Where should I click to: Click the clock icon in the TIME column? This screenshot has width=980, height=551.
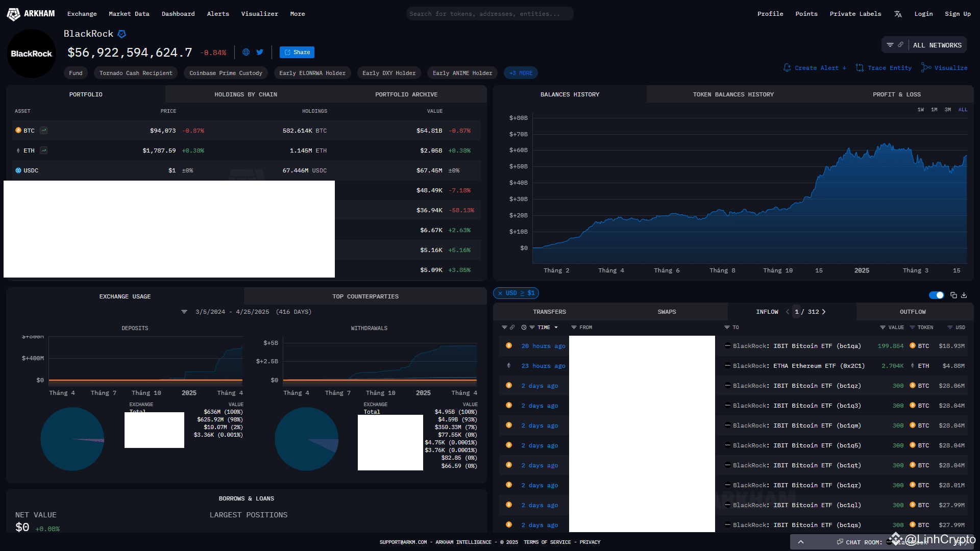pyautogui.click(x=523, y=327)
